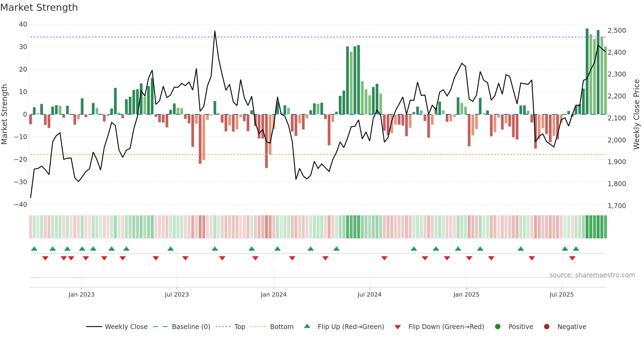The width and height of the screenshot is (644, 362).
Task: Click the 2,000 price tick on the right axis
Action: coord(617,140)
